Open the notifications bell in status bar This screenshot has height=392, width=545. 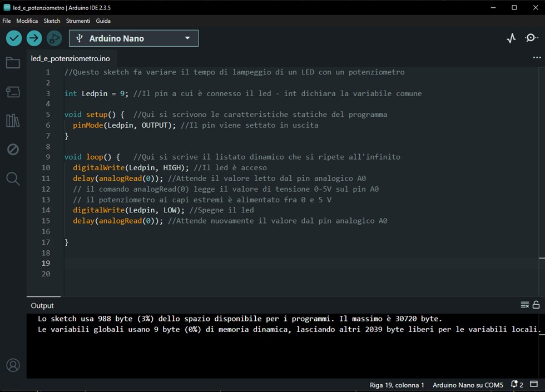coord(517,384)
